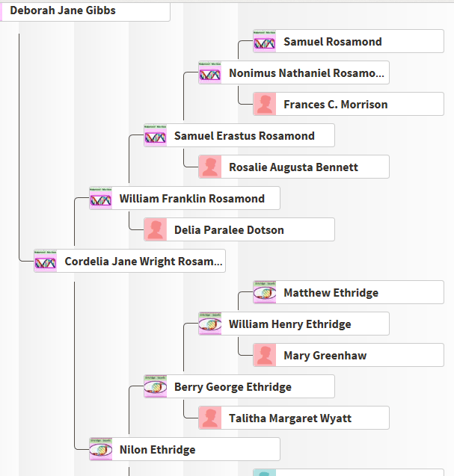Select Cordelia Jane Wright Rosamond node
The image size is (454, 476).
tap(143, 262)
